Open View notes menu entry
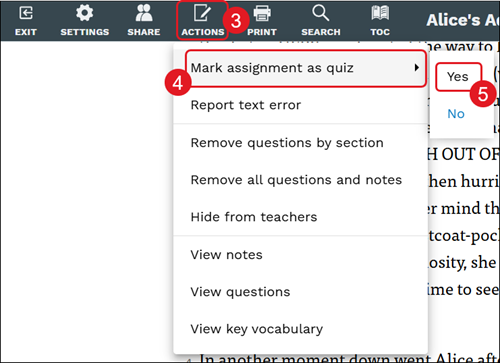This screenshot has width=500, height=363. pos(226,255)
